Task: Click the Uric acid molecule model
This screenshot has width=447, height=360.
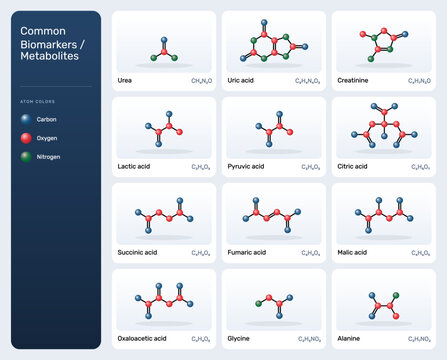Action: pos(274,41)
